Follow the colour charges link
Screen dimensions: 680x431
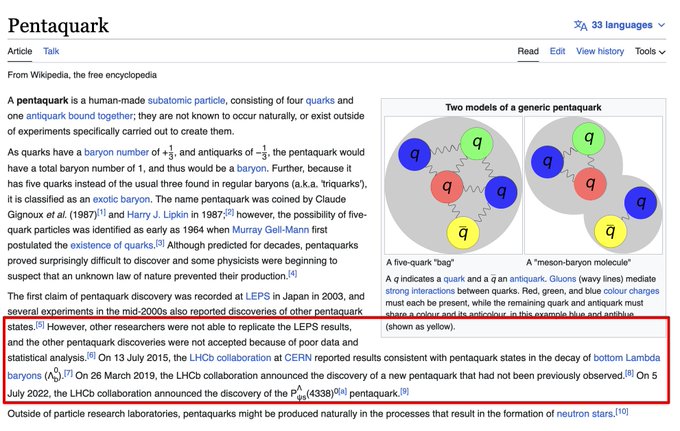pos(631,291)
